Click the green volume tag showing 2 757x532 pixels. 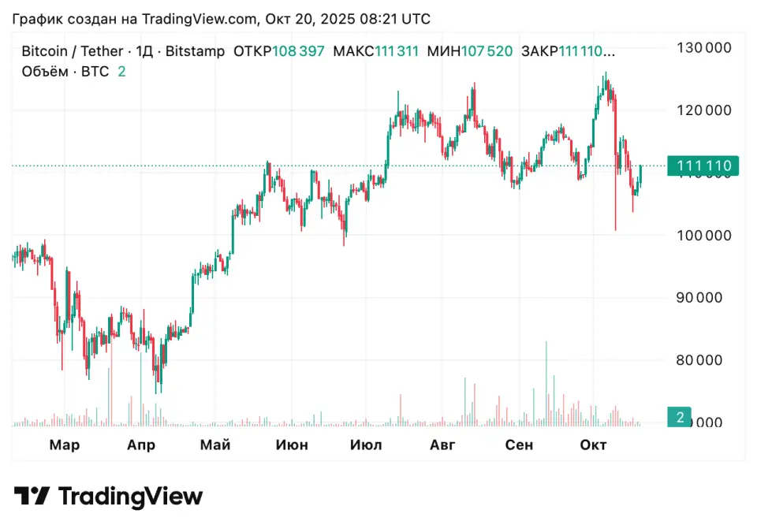click(678, 416)
